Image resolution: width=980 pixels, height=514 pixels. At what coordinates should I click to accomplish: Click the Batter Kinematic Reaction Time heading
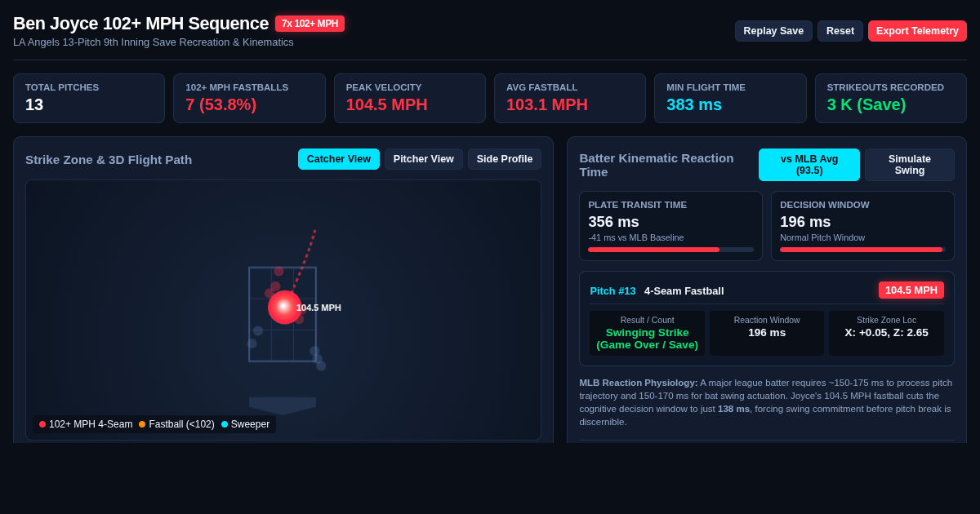coord(657,165)
